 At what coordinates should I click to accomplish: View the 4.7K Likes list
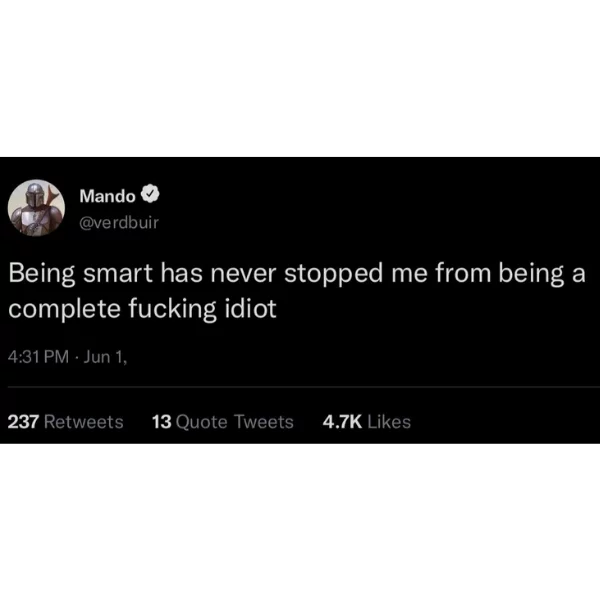pos(367,422)
